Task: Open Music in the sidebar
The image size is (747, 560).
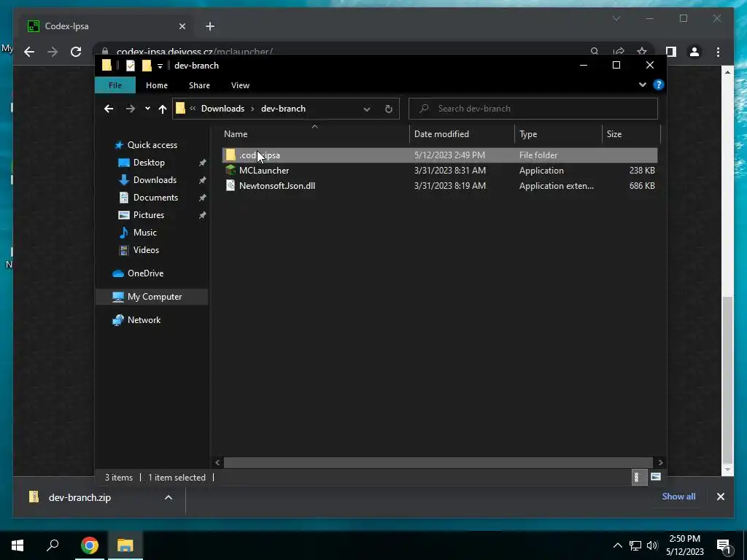Action: tap(145, 233)
